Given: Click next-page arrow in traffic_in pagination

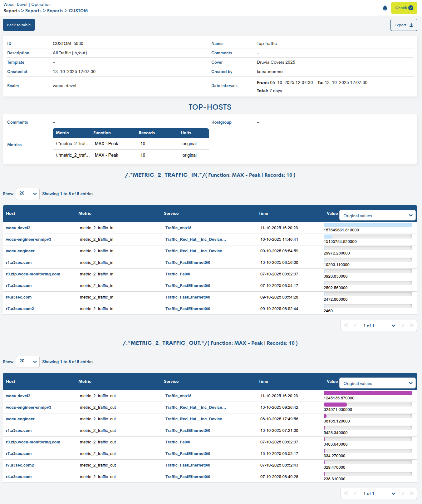Looking at the screenshot, I should [403, 326].
